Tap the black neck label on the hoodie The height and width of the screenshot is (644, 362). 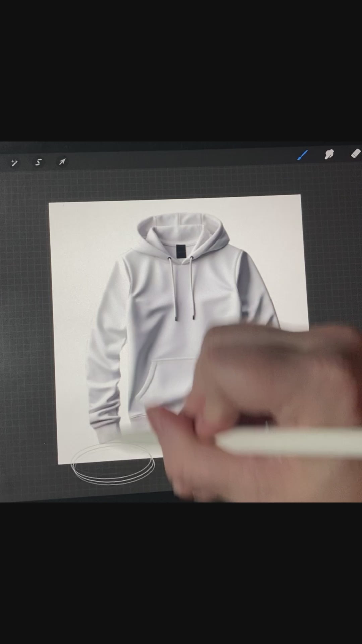(180, 251)
